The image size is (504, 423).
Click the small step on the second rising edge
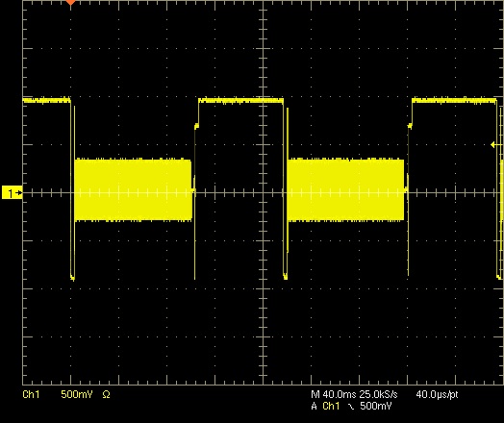click(410, 126)
